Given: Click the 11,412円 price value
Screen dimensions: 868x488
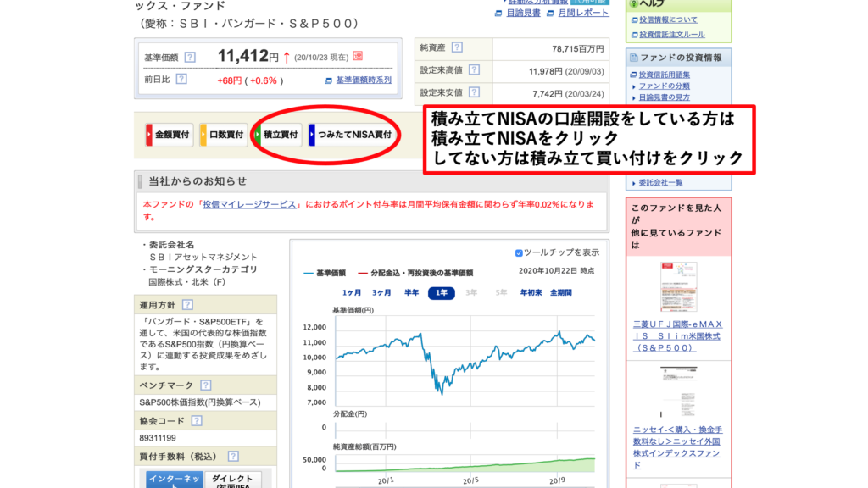Looking at the screenshot, I should pos(248,55).
